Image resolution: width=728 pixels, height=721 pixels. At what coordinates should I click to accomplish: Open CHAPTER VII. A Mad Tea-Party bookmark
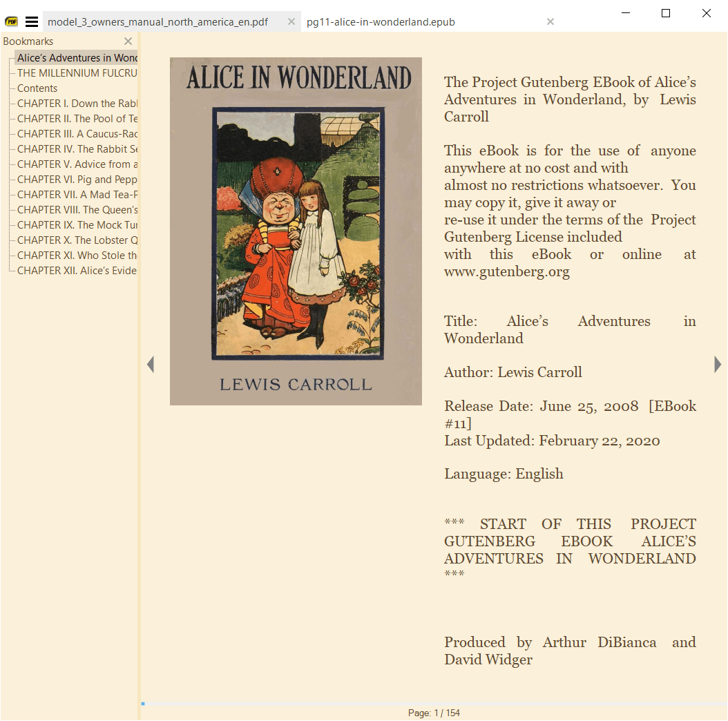[77, 195]
